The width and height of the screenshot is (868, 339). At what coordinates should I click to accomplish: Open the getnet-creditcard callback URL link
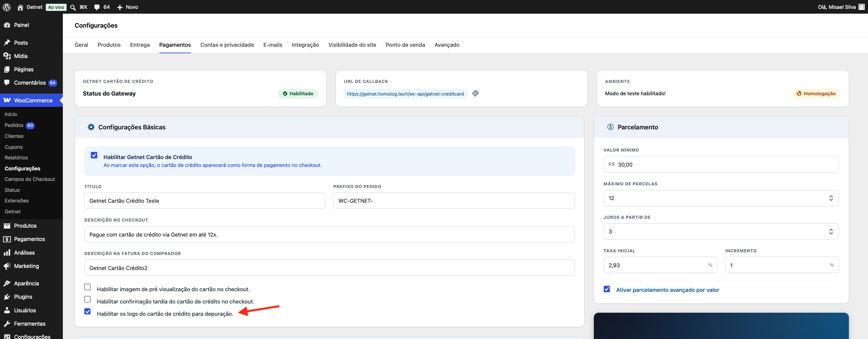click(405, 94)
